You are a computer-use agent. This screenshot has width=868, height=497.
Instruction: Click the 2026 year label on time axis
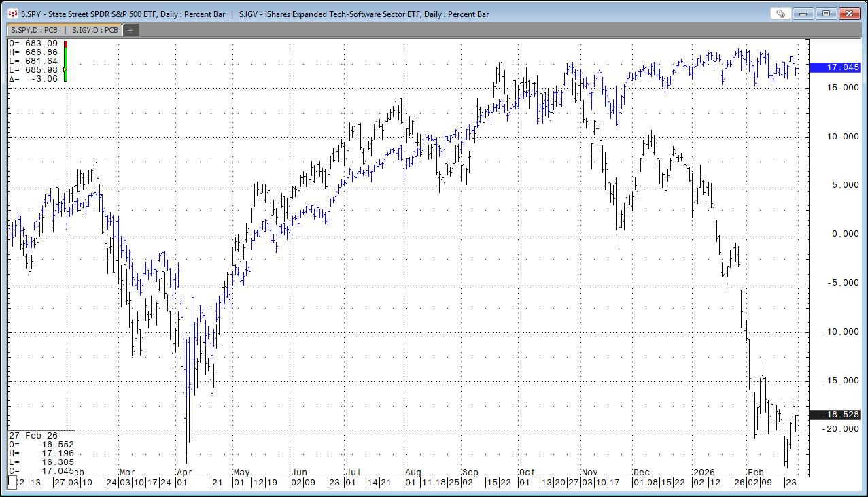(704, 472)
